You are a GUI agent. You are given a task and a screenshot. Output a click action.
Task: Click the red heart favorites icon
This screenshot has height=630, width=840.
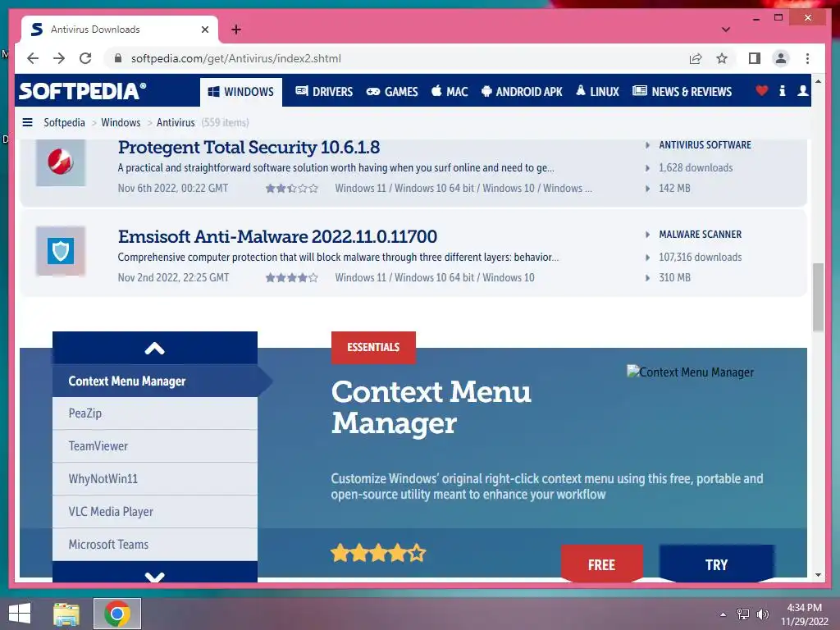coord(761,91)
